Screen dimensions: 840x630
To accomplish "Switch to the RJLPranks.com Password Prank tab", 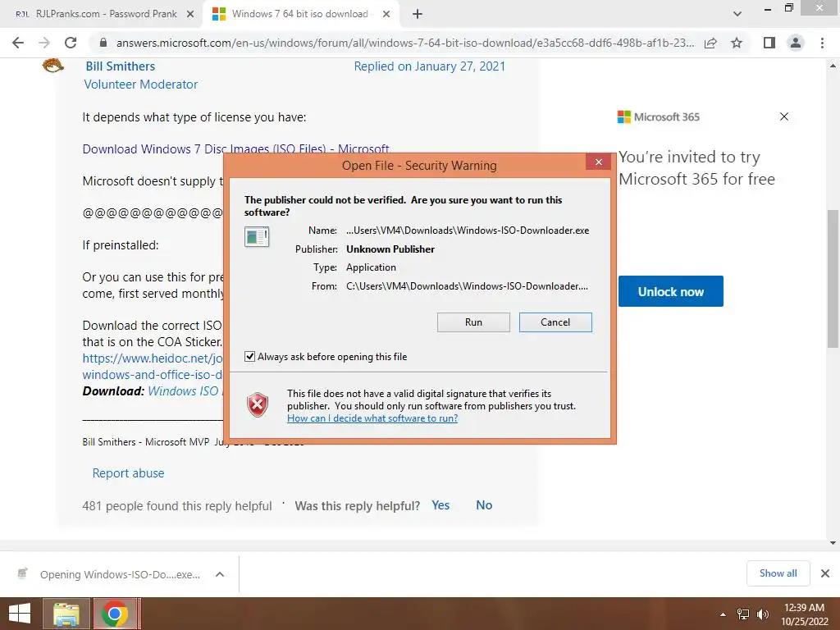I will pos(102,14).
